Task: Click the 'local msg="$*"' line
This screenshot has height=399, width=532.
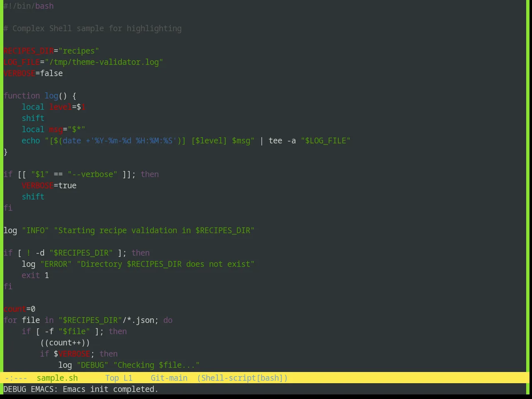Action: 54,129
